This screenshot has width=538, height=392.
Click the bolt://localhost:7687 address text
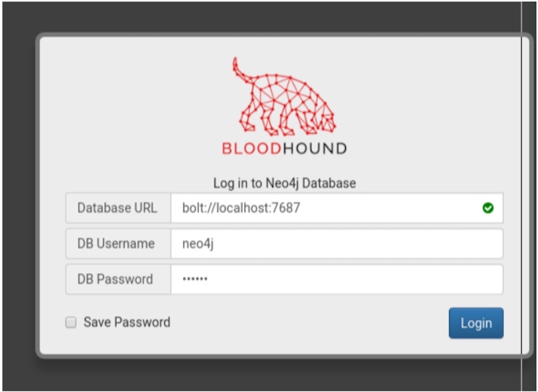pyautogui.click(x=241, y=208)
